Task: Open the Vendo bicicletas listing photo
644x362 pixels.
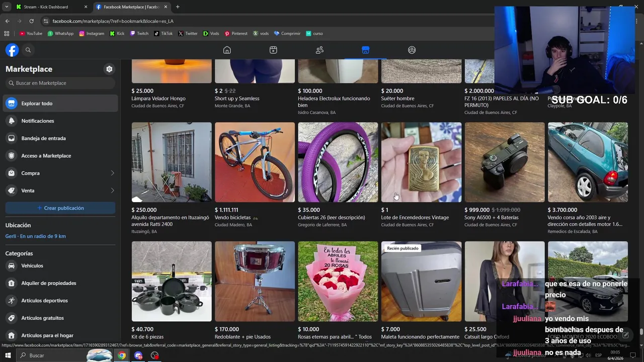Action: 255,162
